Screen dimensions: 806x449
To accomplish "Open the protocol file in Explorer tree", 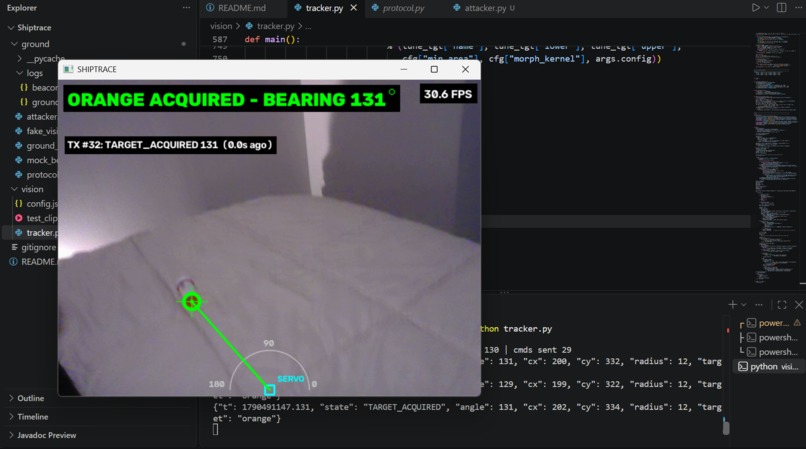I will click(36, 174).
